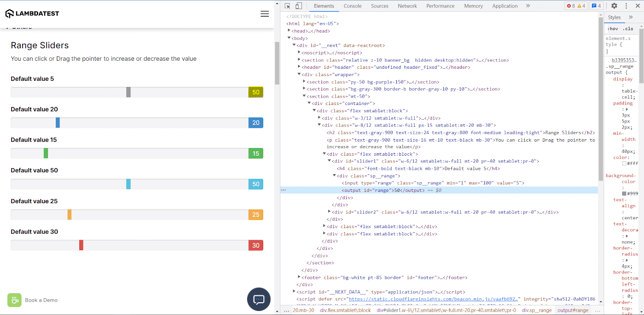Expand the footer element node

(x=299, y=277)
